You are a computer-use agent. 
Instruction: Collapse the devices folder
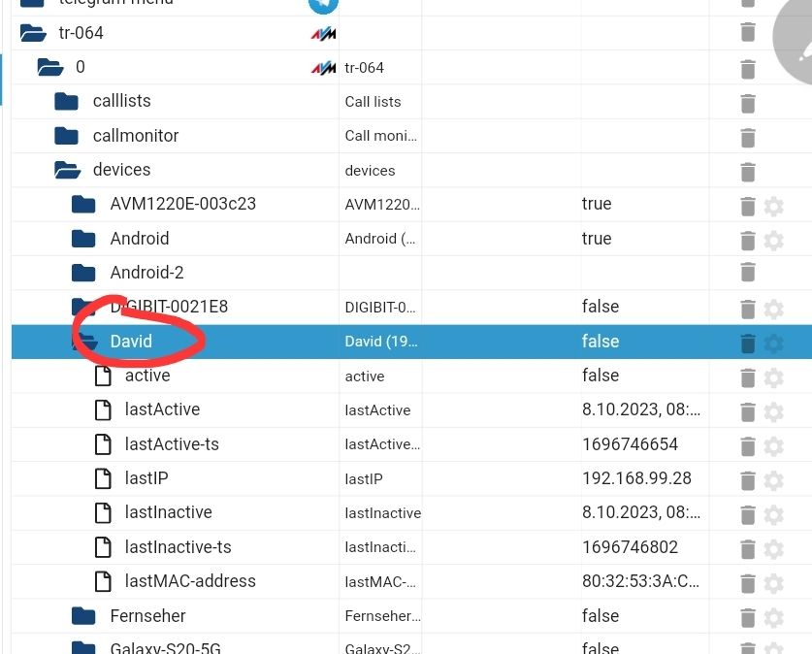(67, 170)
